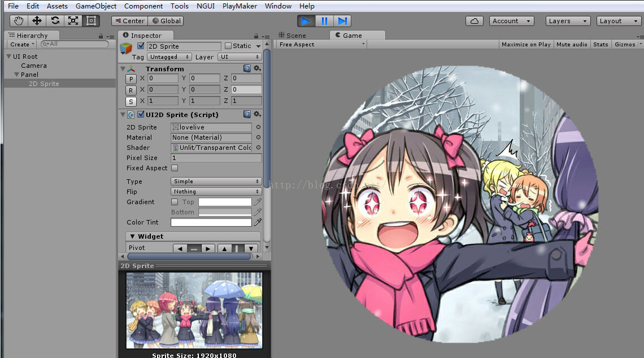
Task: Toggle pivot mode Center button
Action: [x=130, y=21]
